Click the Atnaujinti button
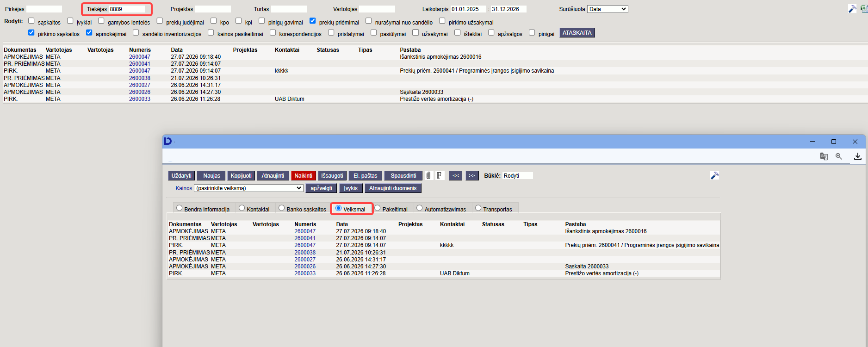The height and width of the screenshot is (347, 868). [x=273, y=176]
